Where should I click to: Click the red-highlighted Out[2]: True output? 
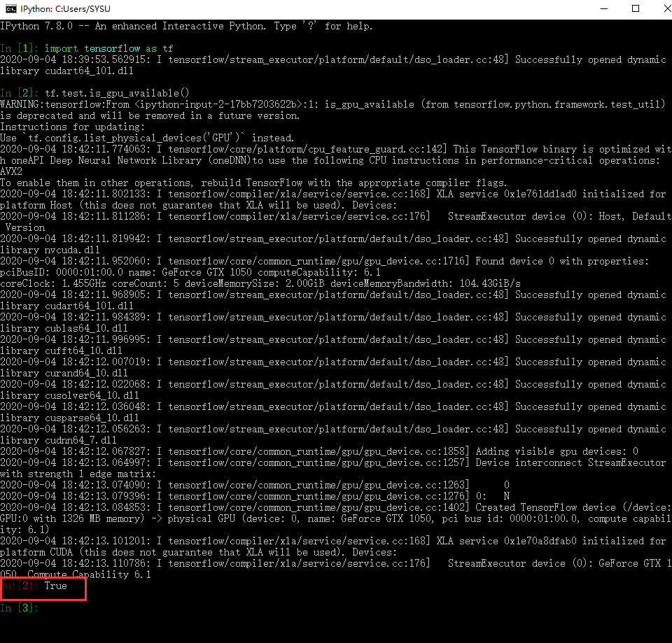(x=42, y=588)
